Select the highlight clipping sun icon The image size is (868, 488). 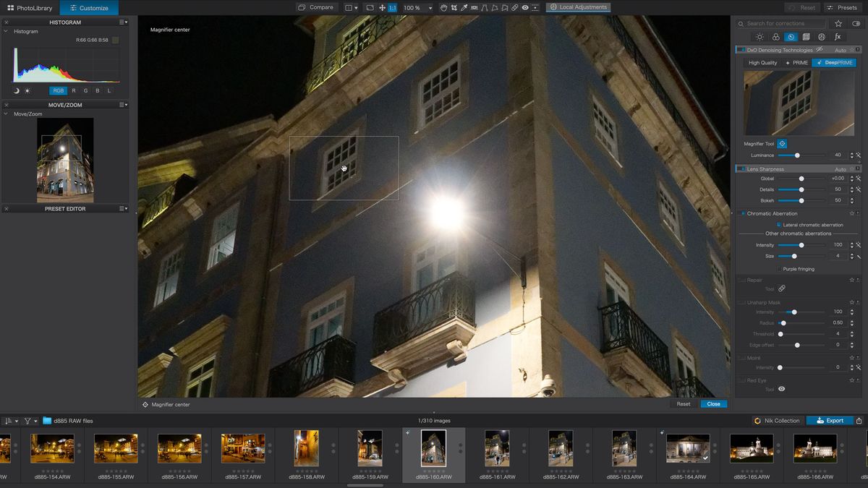click(27, 90)
